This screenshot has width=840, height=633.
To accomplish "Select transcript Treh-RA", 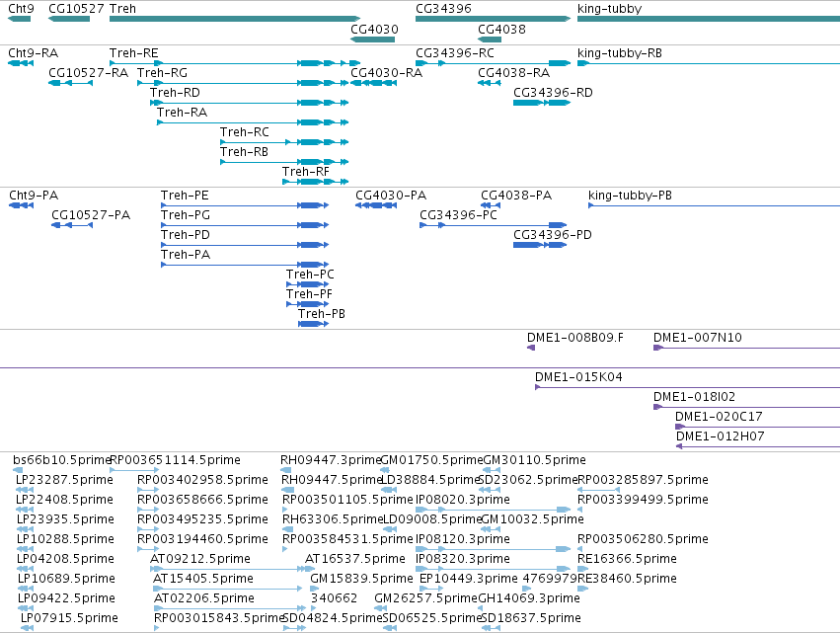I will 253,122.
